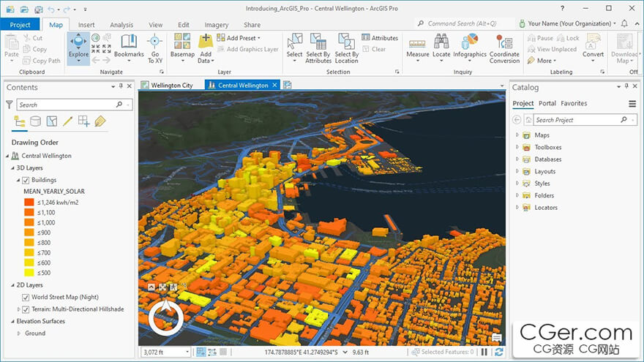Click the Add Data icon
Screen dimensions: 644x362
206,41
